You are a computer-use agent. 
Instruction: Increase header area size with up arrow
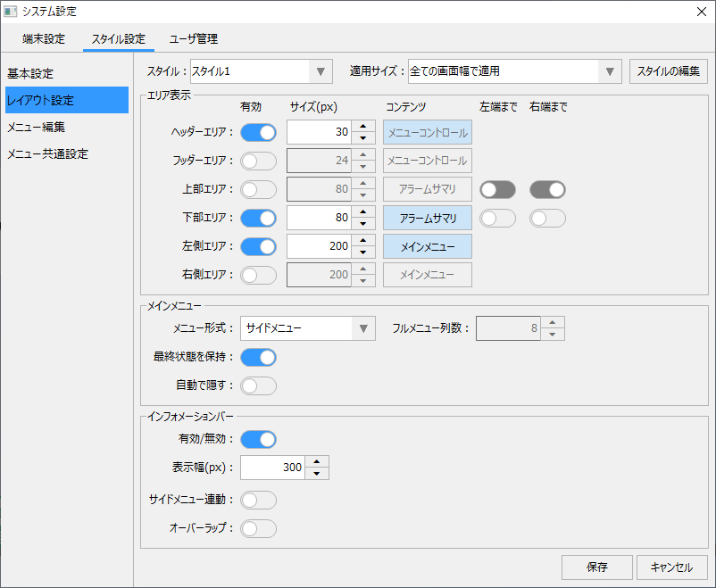tap(362, 127)
